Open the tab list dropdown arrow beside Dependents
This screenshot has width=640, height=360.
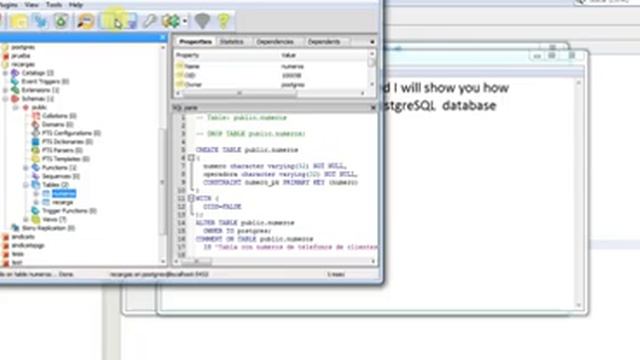(x=372, y=42)
